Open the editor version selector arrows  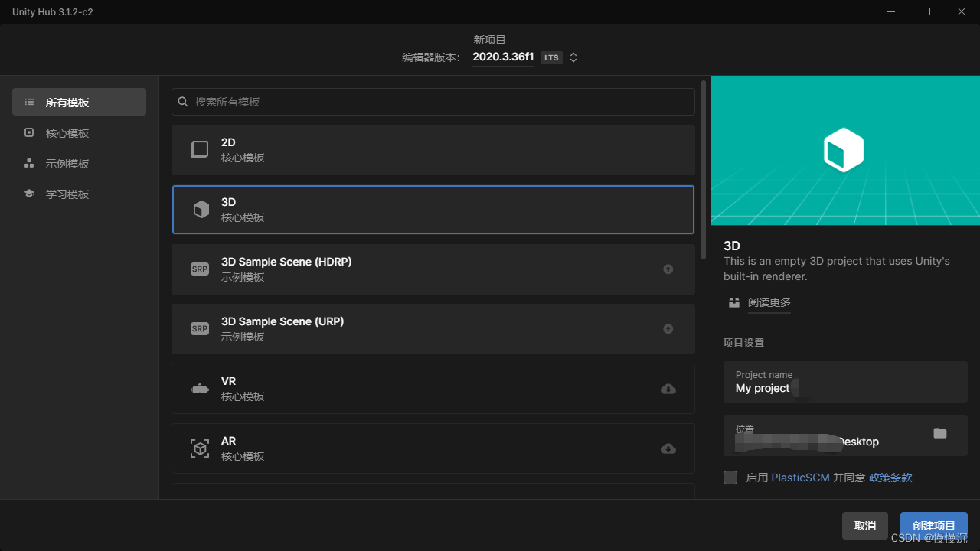click(573, 57)
